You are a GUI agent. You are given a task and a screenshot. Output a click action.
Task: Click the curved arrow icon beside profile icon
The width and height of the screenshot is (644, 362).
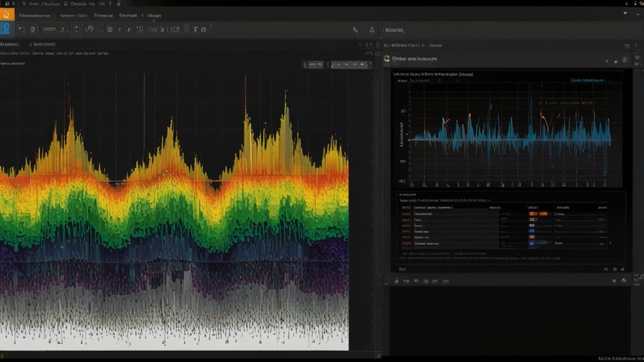point(355,30)
